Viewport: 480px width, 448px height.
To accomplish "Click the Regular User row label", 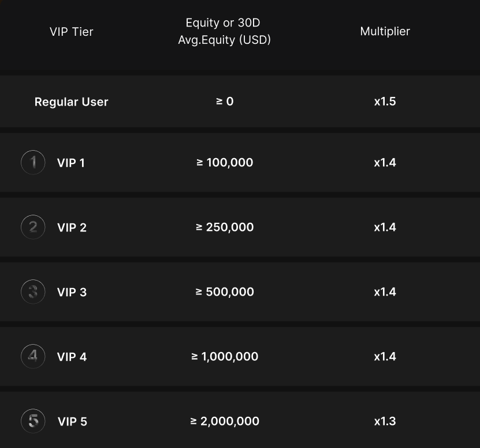I will (71, 102).
